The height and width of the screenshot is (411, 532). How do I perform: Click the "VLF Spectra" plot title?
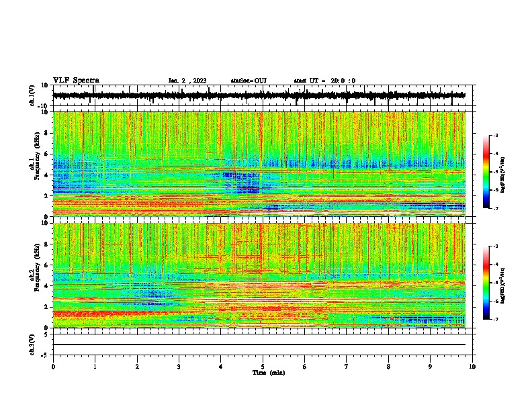(x=76, y=81)
